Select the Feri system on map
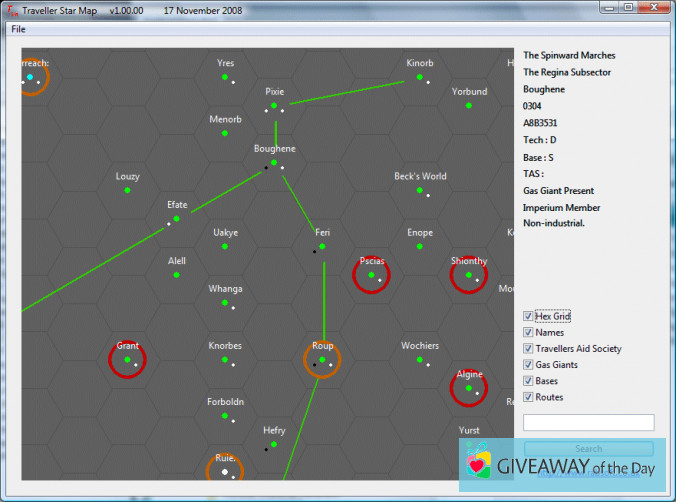 (323, 244)
